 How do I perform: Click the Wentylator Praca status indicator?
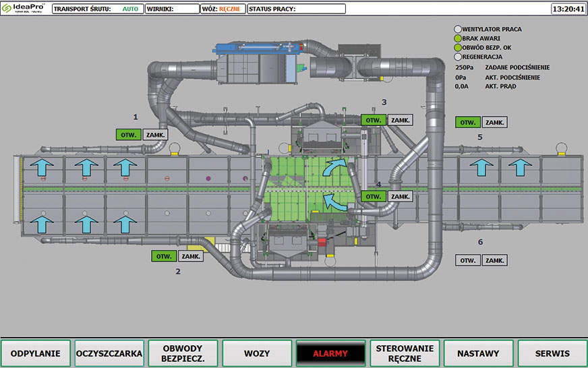(x=458, y=30)
